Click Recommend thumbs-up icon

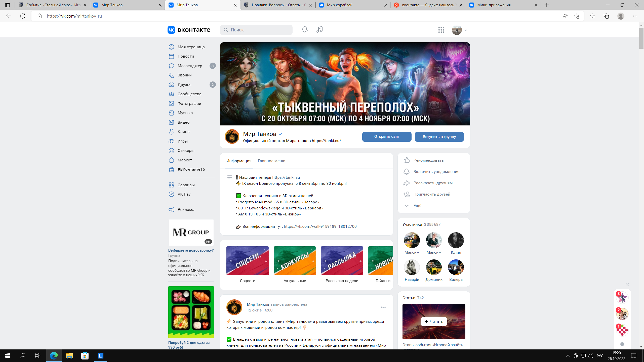407,160
